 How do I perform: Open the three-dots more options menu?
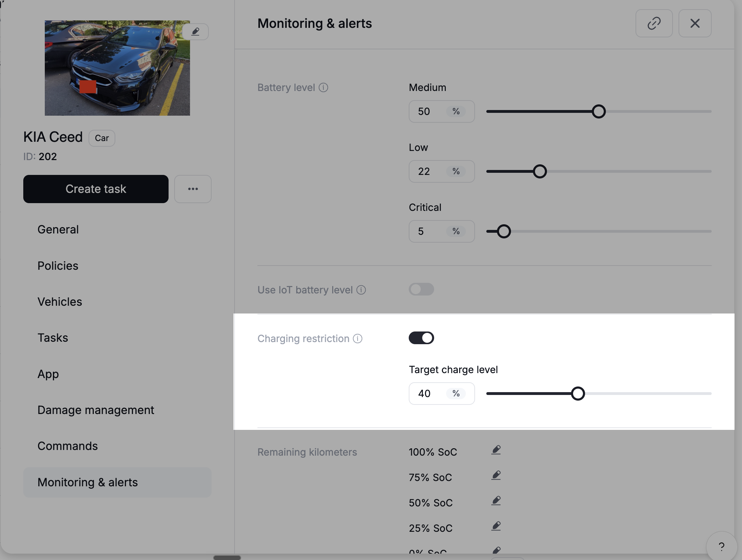pyautogui.click(x=193, y=189)
